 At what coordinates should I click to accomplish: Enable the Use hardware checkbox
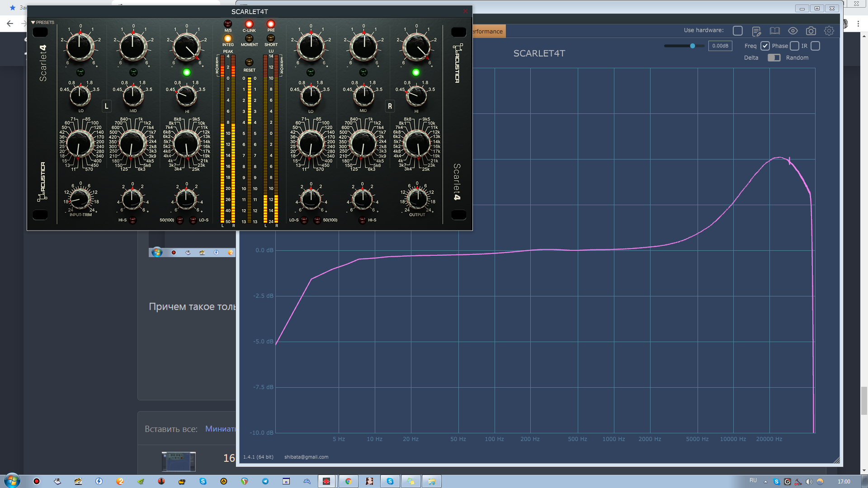(x=738, y=31)
